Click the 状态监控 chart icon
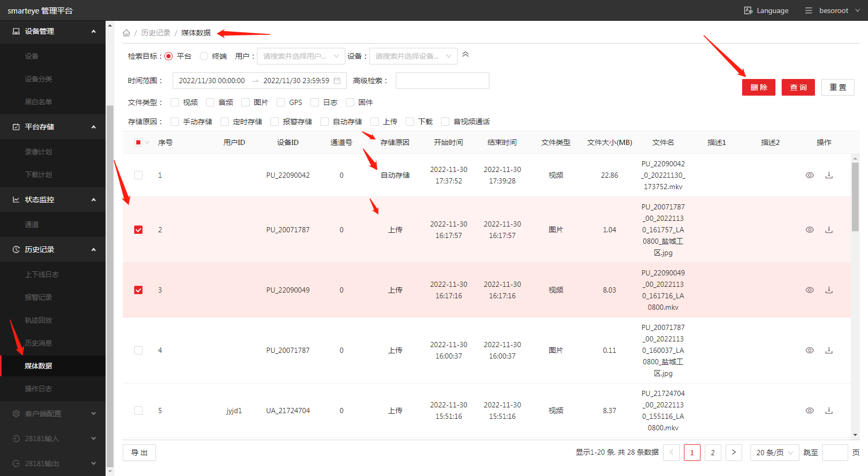This screenshot has width=868, height=476. [x=16, y=200]
